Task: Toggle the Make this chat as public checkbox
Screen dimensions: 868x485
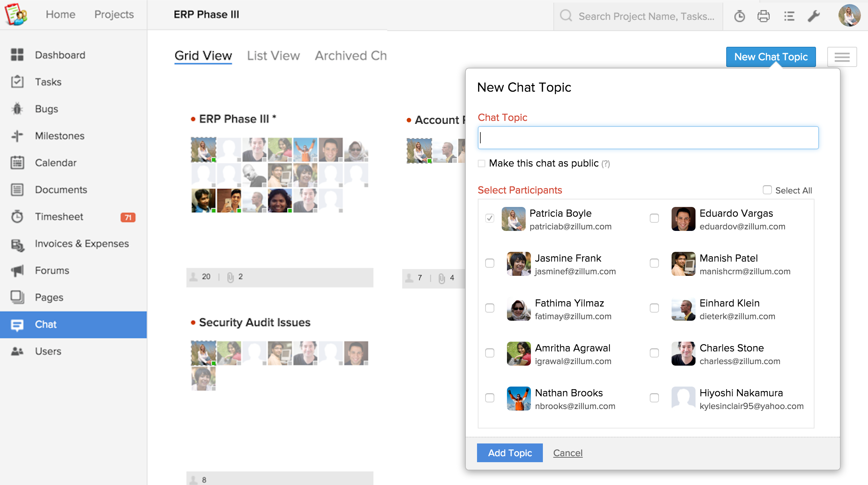Action: (x=482, y=164)
